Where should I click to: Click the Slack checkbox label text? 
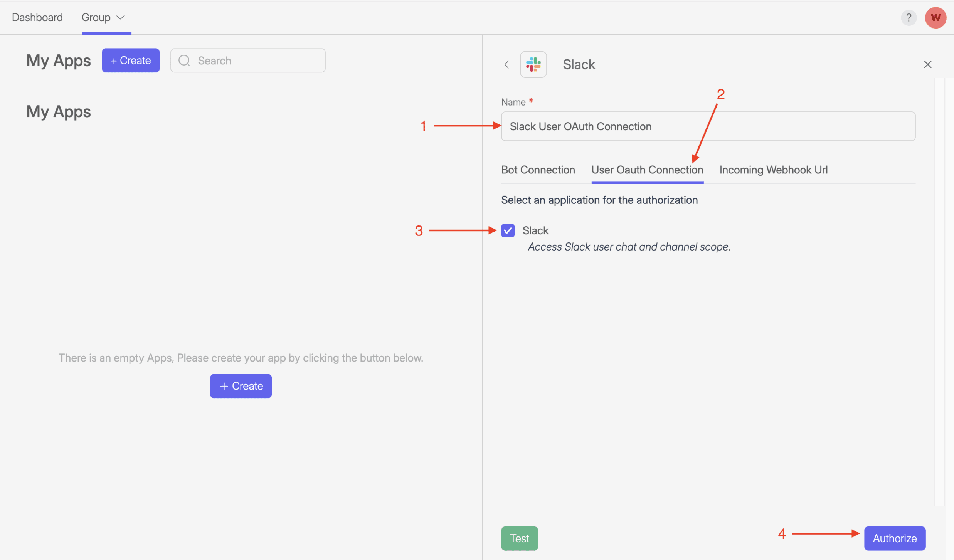point(535,230)
